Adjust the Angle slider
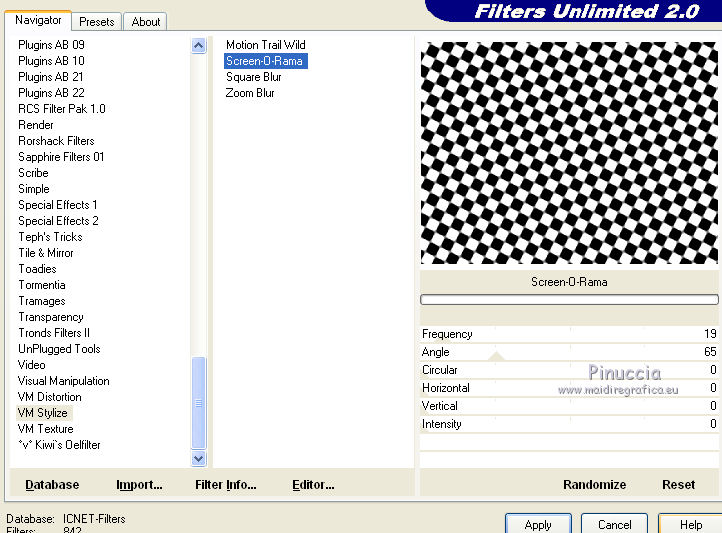722x533 pixels. (x=569, y=352)
